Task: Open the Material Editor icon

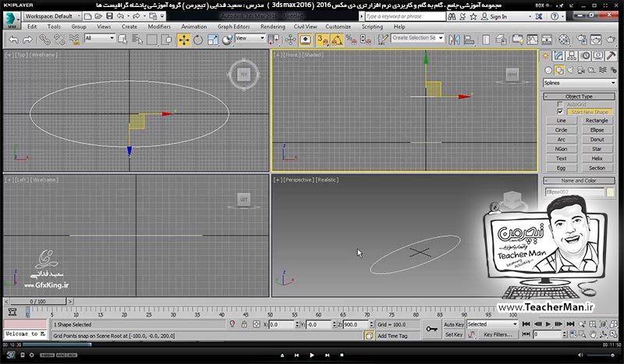Action: pos(564,40)
